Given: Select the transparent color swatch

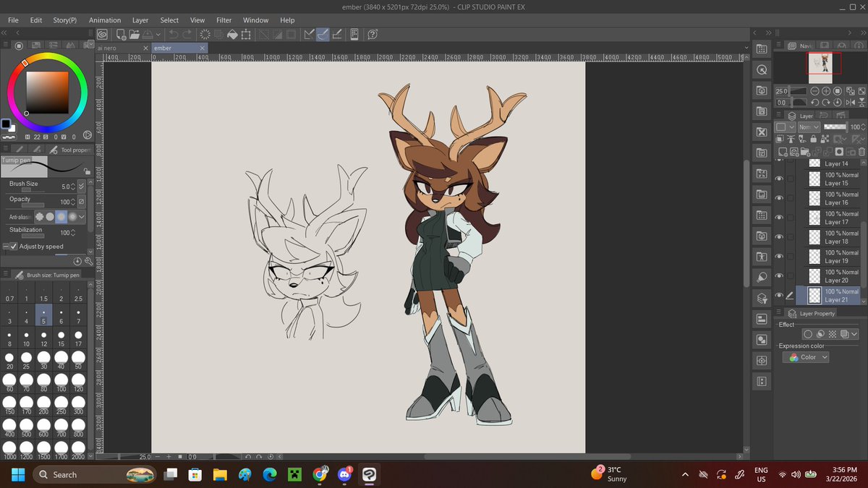Looking at the screenshot, I should click(9, 136).
